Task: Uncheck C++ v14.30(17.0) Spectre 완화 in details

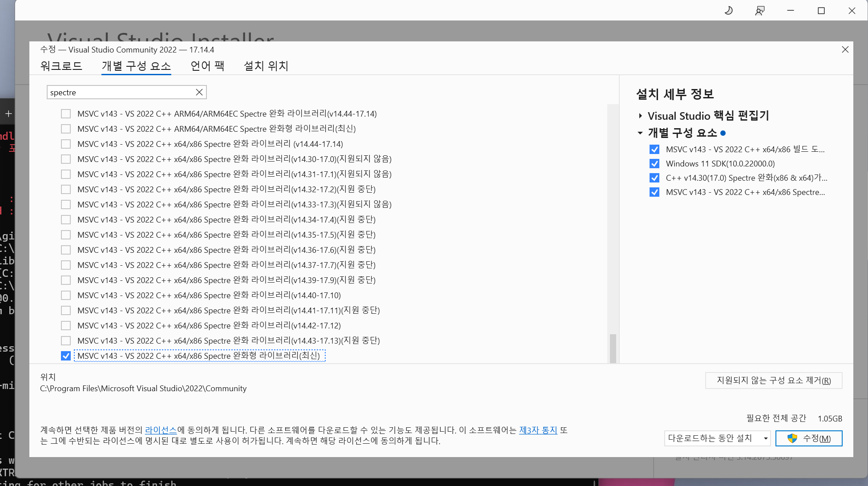Action: pyautogui.click(x=654, y=178)
